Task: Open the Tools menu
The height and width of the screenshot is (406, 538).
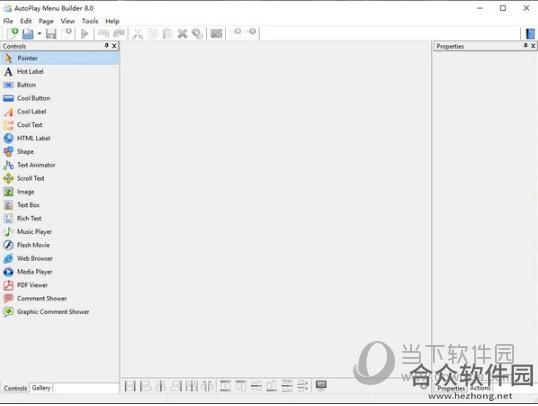Action: (90, 21)
